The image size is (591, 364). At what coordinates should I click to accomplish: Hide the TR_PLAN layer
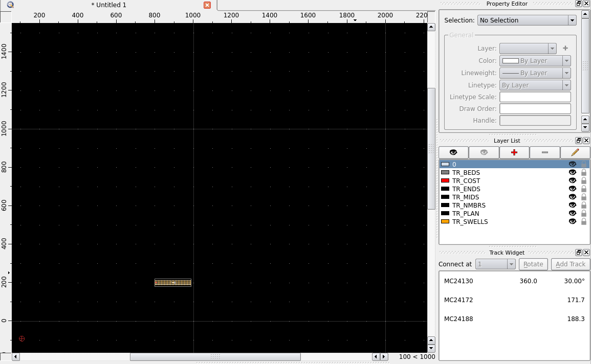pyautogui.click(x=573, y=214)
